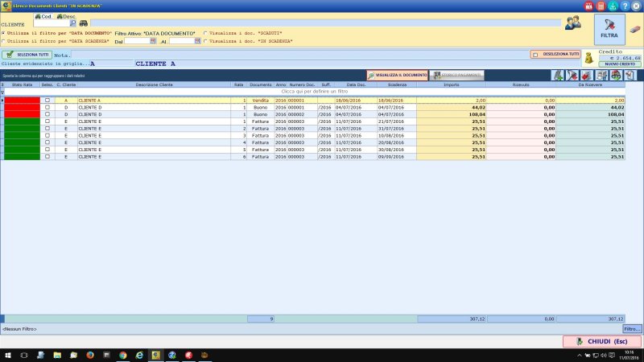Image resolution: width=644 pixels, height=362 pixels.
Task: Tick checkbox for CLIENTE D Buono 000002
Action: pos(47,114)
